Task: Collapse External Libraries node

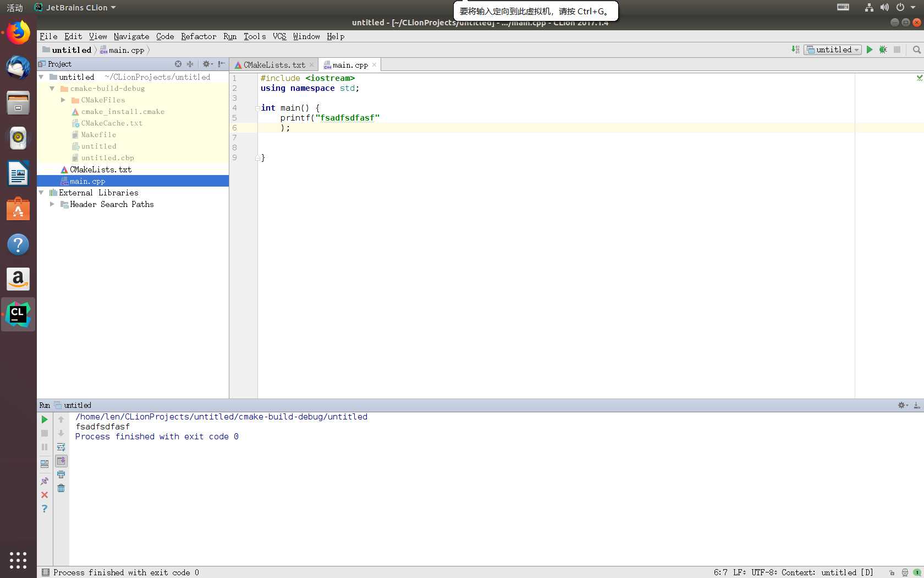Action: pos(41,193)
